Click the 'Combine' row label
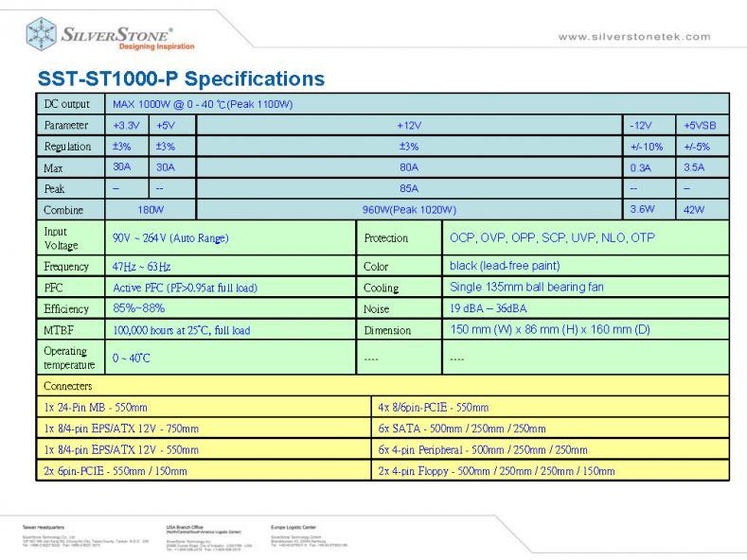Viewport: 747px width, 560px height. (x=63, y=210)
